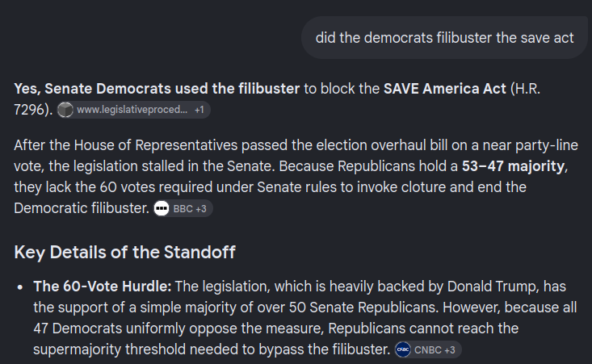This screenshot has width=592, height=364.
Task: Expand +3 sources beside CNBC
Action: click(450, 349)
